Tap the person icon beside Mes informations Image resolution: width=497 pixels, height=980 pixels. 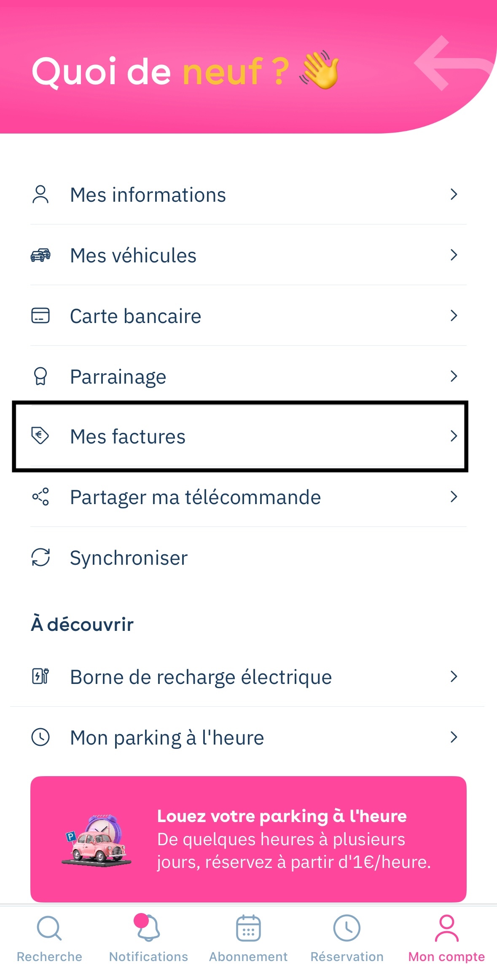pos(40,195)
